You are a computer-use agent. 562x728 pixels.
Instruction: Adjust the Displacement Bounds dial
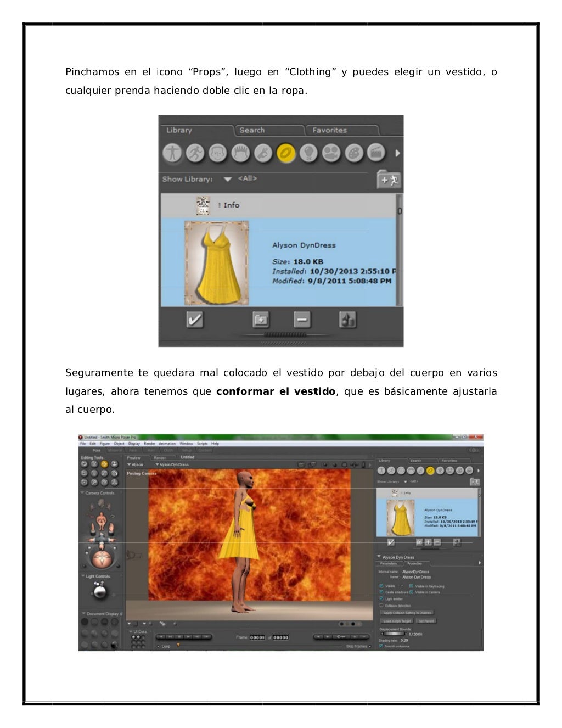[x=394, y=634]
